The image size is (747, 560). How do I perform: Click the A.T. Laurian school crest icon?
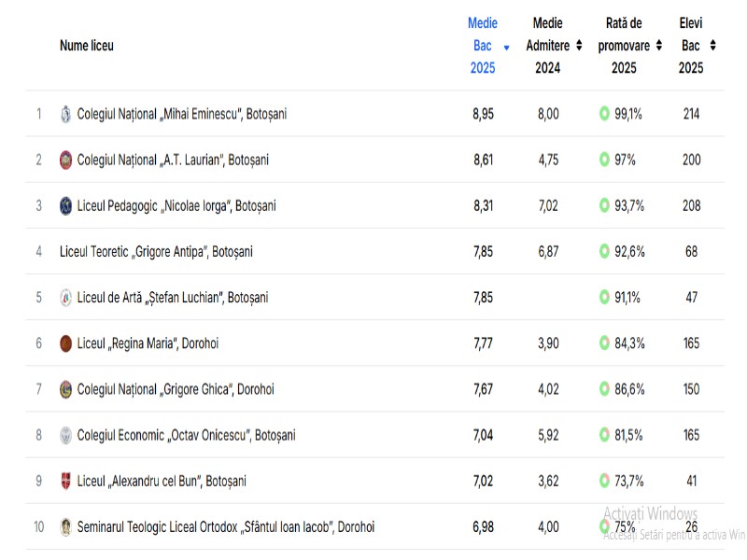[x=65, y=160]
